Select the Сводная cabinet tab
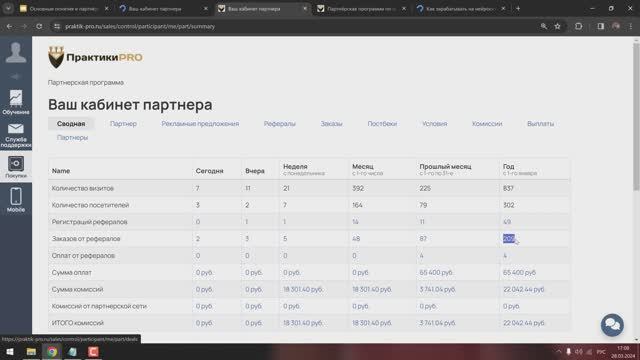 point(71,124)
